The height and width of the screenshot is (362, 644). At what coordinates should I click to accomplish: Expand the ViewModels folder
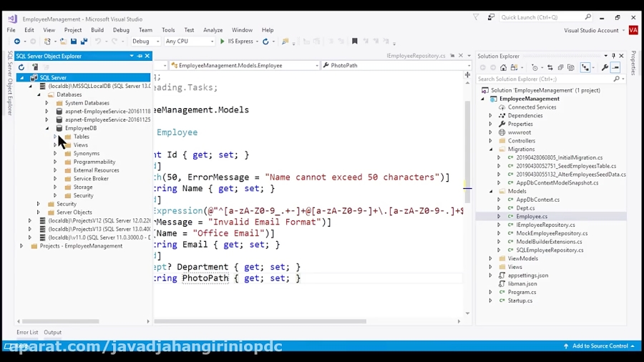[490, 258]
